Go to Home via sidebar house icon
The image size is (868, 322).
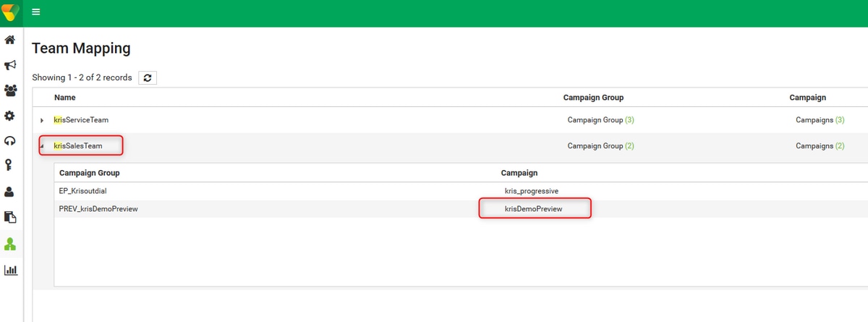click(10, 40)
